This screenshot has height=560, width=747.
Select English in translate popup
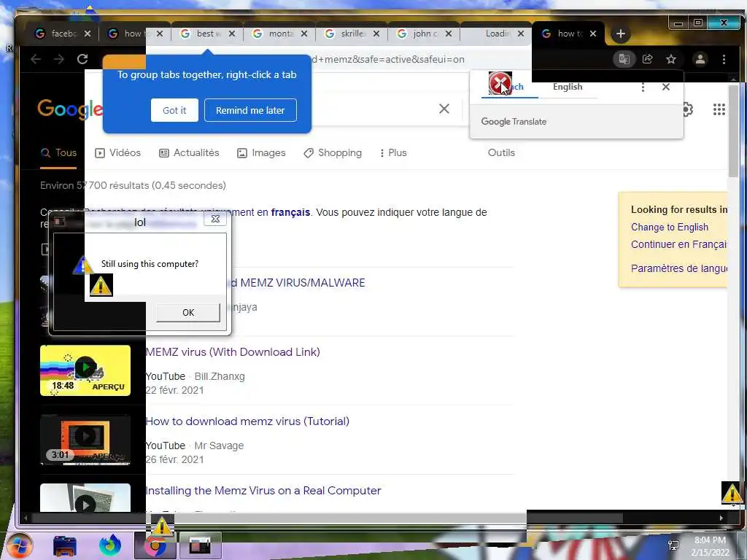[568, 87]
